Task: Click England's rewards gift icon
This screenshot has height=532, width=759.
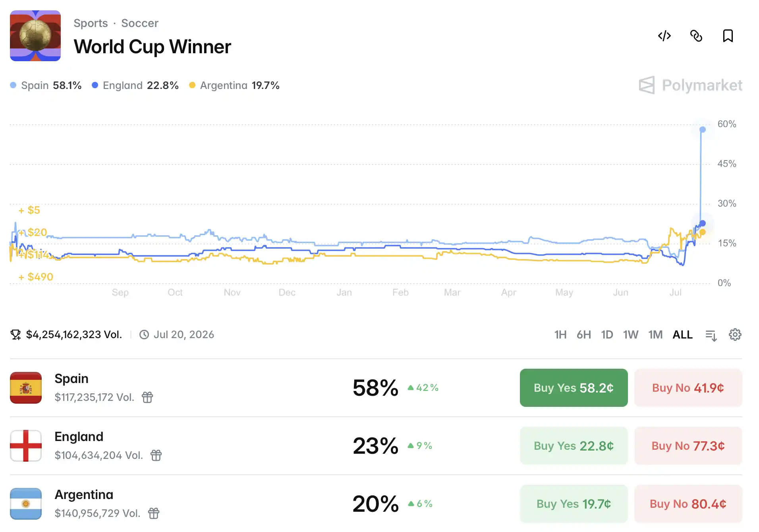Action: click(x=156, y=455)
